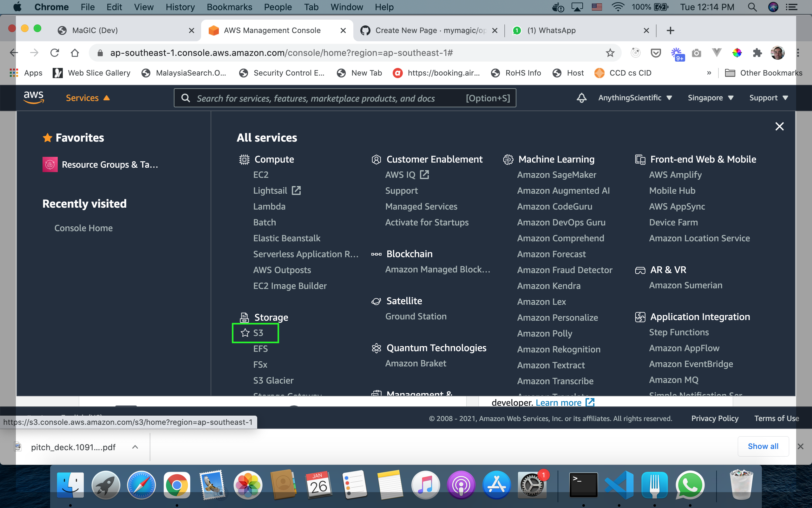Reload the page
The height and width of the screenshot is (508, 812).
coord(54,53)
